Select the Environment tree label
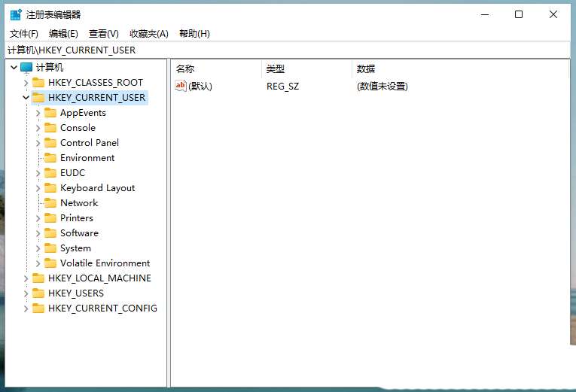 pyautogui.click(x=87, y=158)
